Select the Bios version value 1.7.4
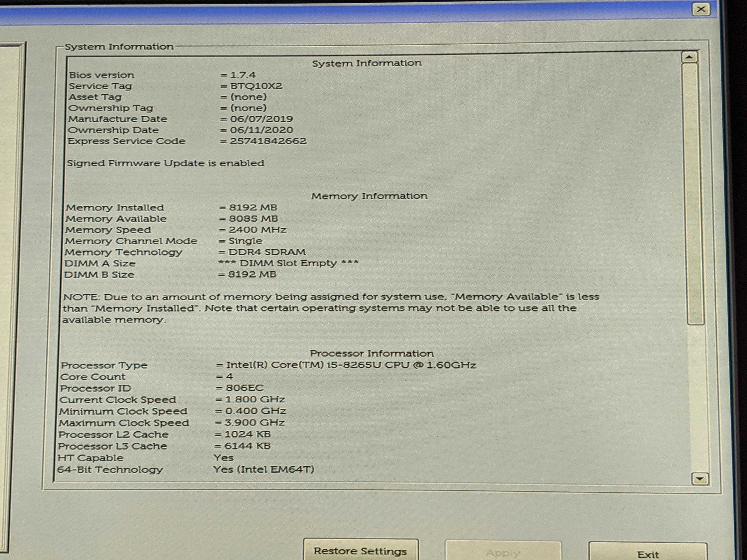 pos(243,75)
